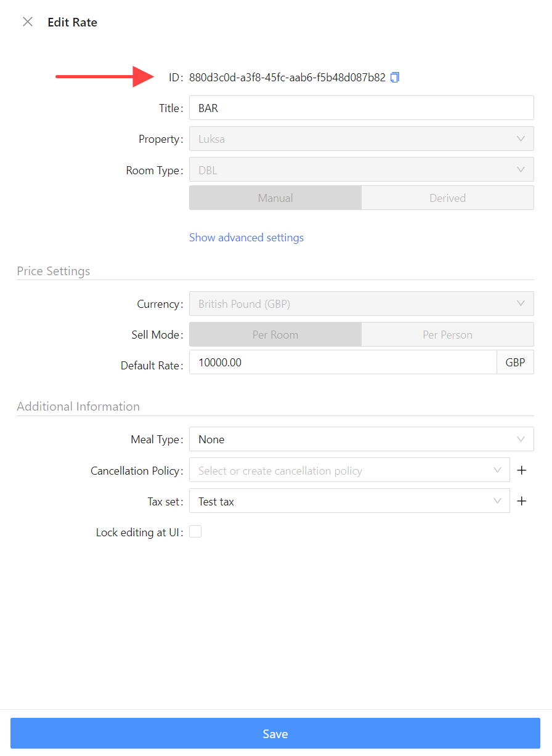Open the Tax set dropdown
552x756 pixels.
pyautogui.click(x=349, y=501)
